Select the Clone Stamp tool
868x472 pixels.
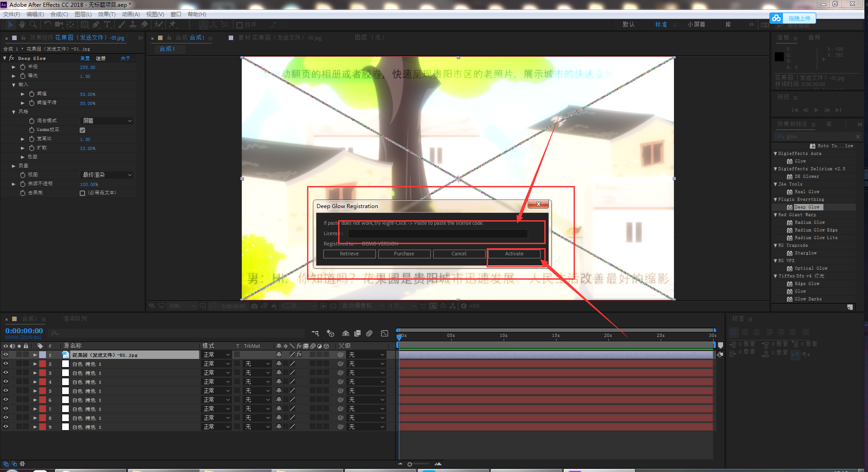[x=133, y=25]
